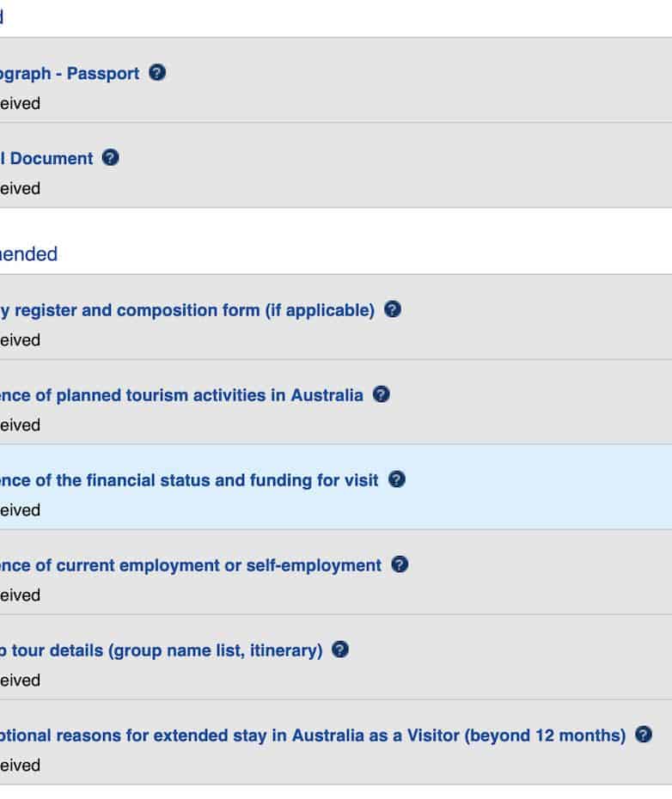Select current employment or self-employment evidence link

191,565
